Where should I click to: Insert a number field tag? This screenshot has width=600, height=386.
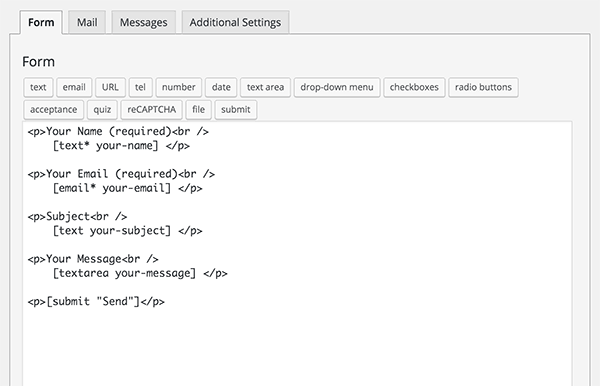[179, 87]
